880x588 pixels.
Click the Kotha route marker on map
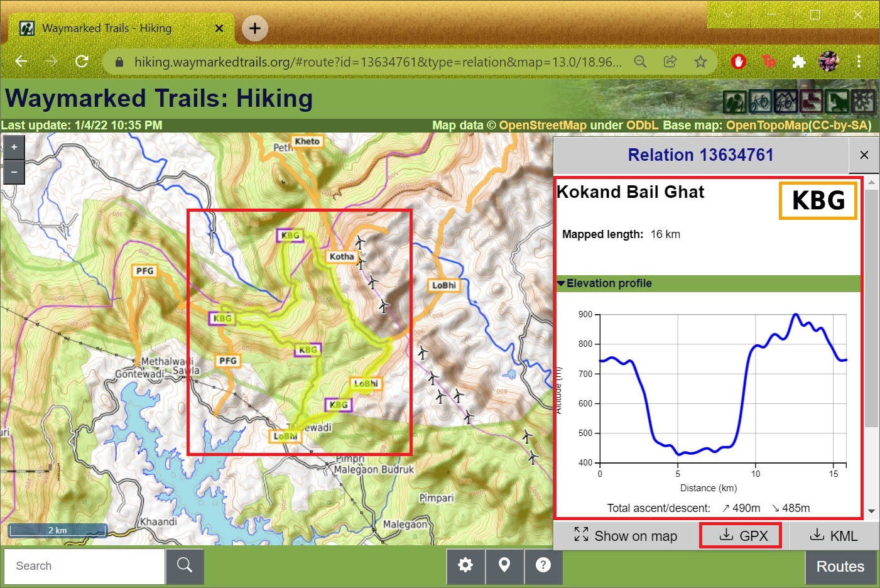tap(342, 256)
